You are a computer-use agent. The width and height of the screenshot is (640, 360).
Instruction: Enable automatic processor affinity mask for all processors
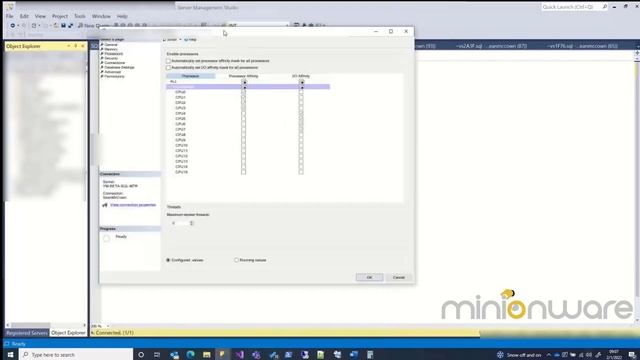(x=168, y=61)
